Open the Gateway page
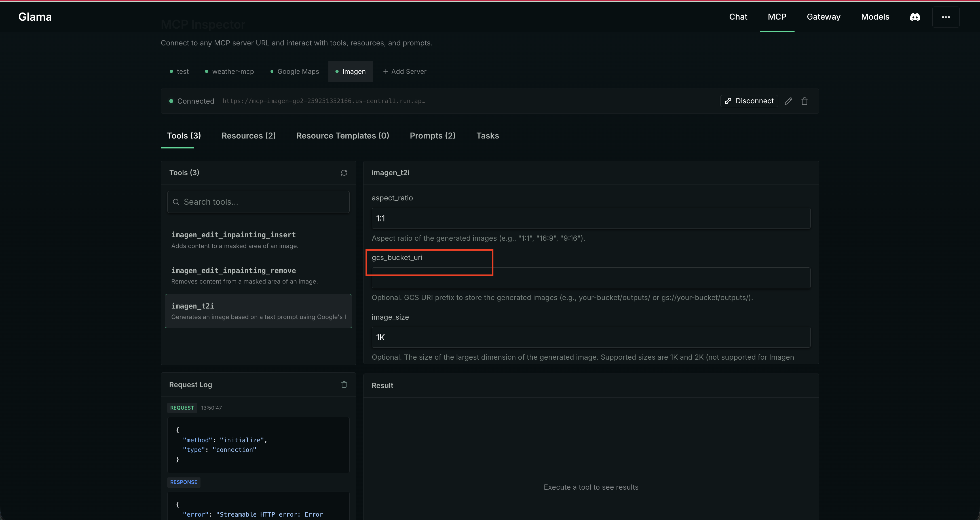 coord(823,17)
